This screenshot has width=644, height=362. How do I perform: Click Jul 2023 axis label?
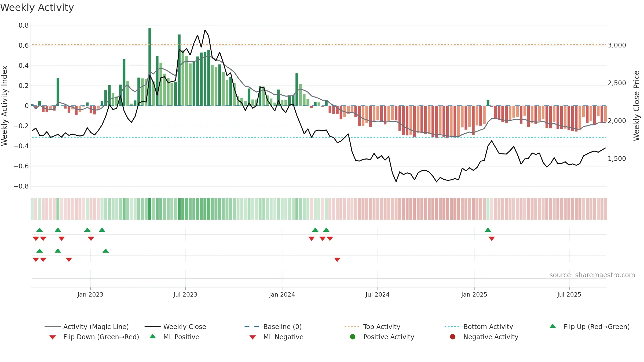[185, 294]
